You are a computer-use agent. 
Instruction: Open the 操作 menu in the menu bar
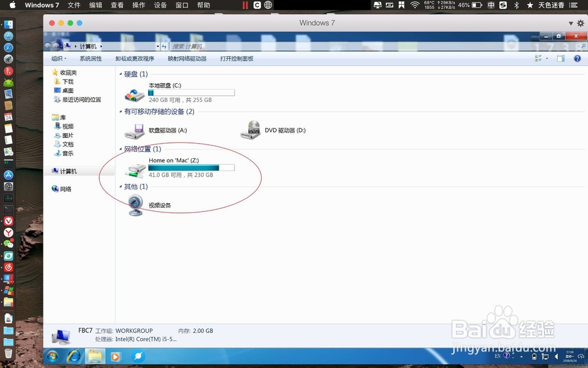(138, 5)
